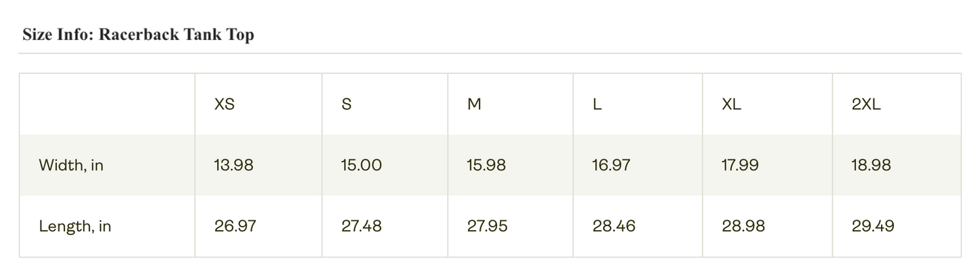
Task: Click the 2XL width value 18.98
Action: [871, 165]
